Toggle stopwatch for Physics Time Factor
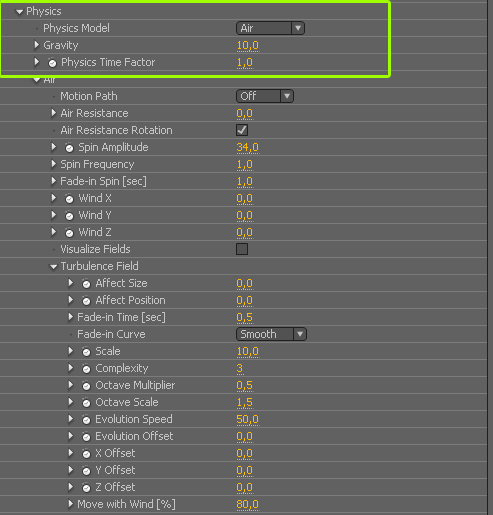The image size is (493, 515). [52, 63]
